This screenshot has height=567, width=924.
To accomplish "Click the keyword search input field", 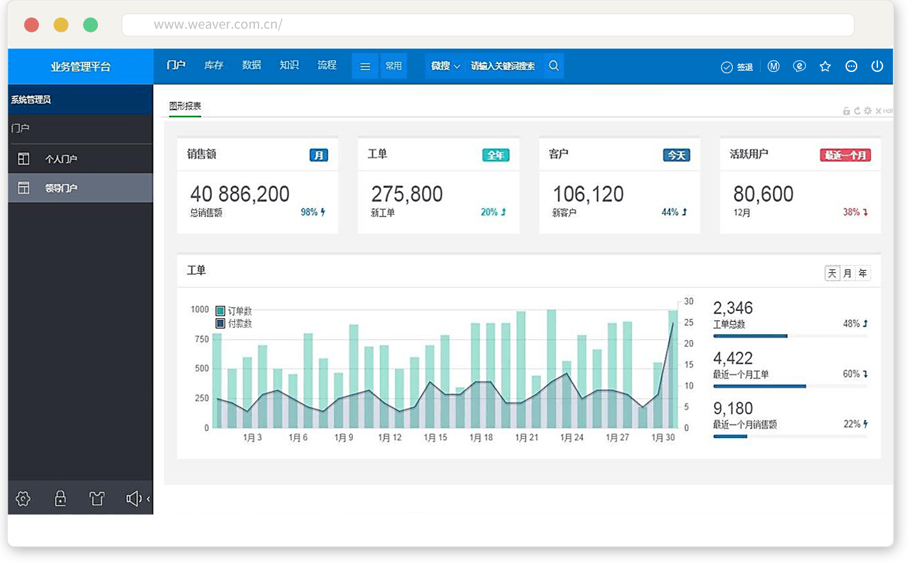I will tap(503, 66).
